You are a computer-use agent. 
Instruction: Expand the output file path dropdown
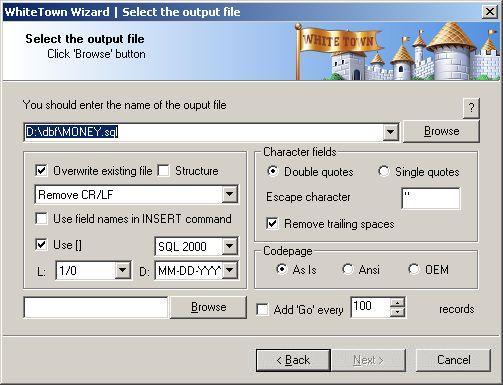point(390,132)
